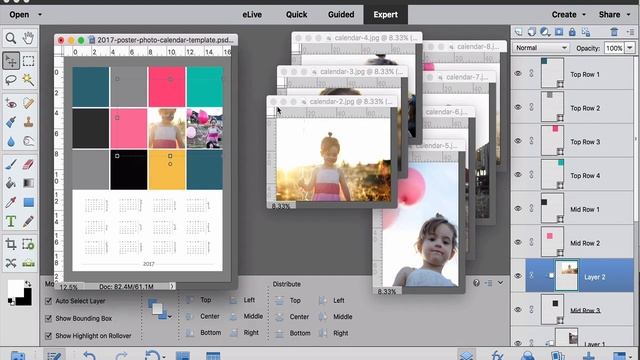Select the Red Eye Removal tool

[x=11, y=103]
